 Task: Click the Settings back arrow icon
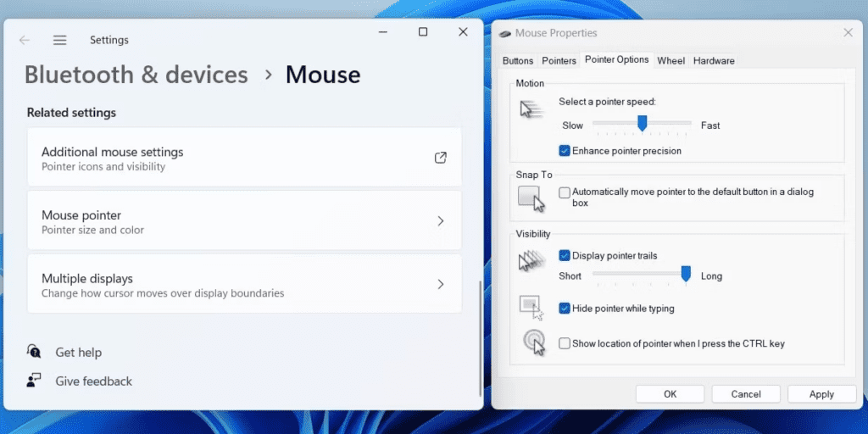pyautogui.click(x=25, y=40)
